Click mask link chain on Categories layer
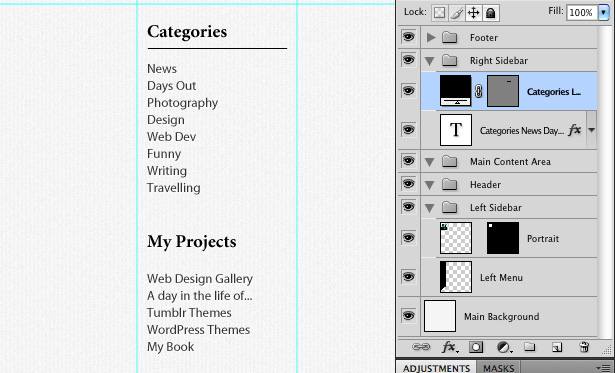Image resolution: width=615 pixels, height=373 pixels. [479, 91]
